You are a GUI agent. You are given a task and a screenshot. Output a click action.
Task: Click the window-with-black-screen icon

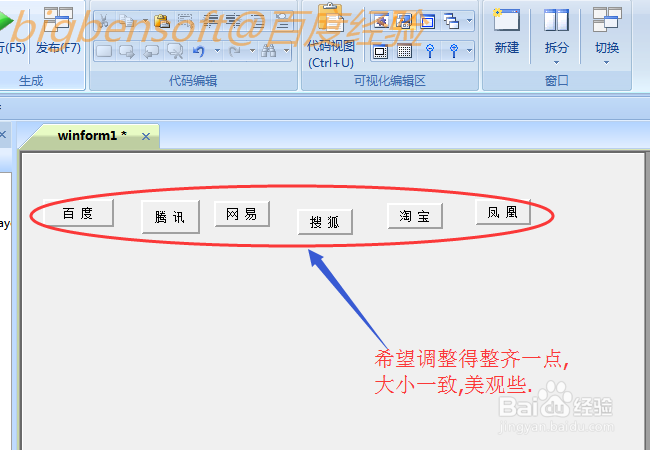click(x=380, y=51)
